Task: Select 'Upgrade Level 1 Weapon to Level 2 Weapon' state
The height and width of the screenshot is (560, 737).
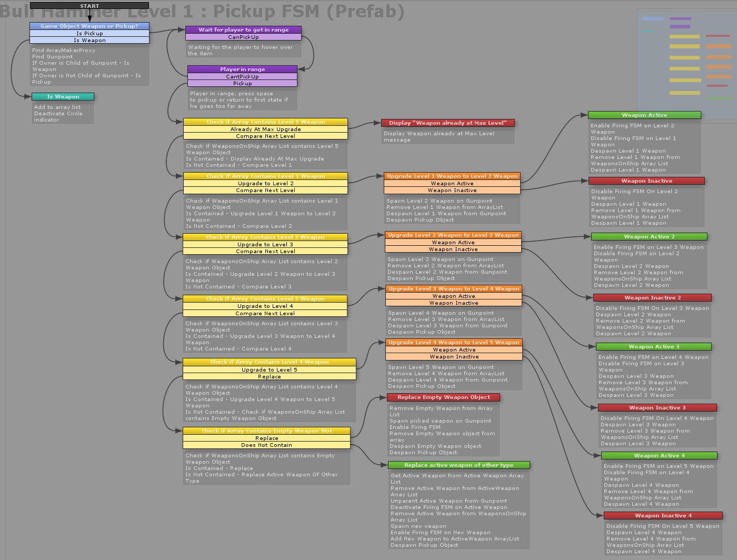Action: (452, 176)
